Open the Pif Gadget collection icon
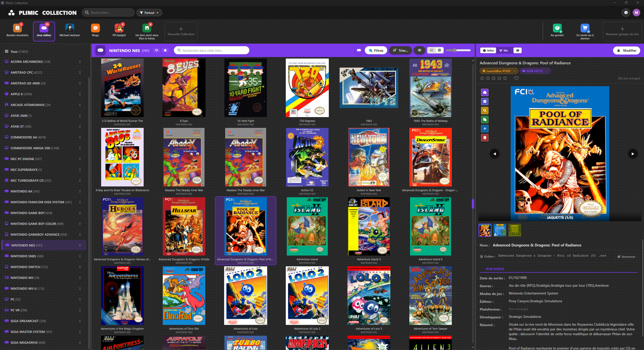 tap(119, 28)
